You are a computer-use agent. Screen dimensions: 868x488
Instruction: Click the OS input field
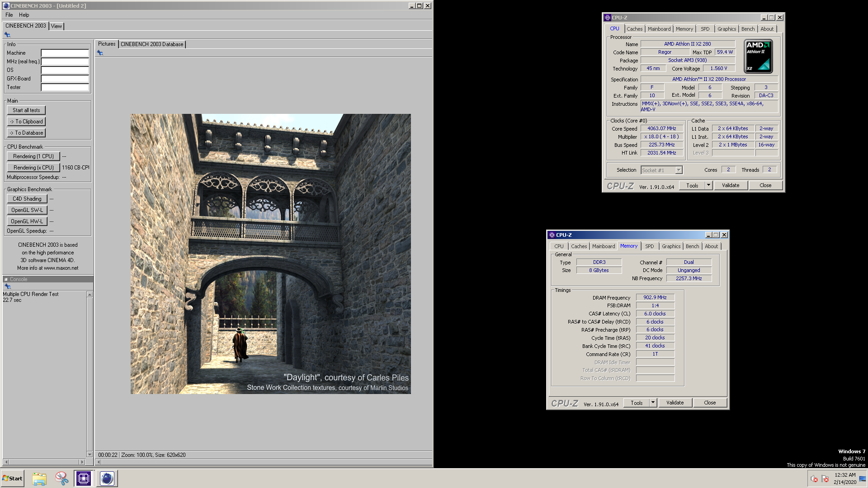65,70
